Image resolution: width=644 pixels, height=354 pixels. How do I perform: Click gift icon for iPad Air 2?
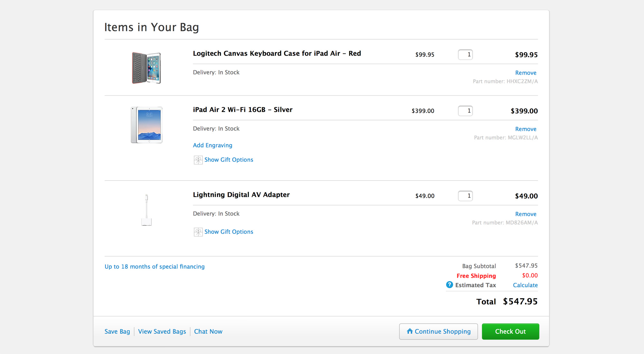(x=198, y=160)
